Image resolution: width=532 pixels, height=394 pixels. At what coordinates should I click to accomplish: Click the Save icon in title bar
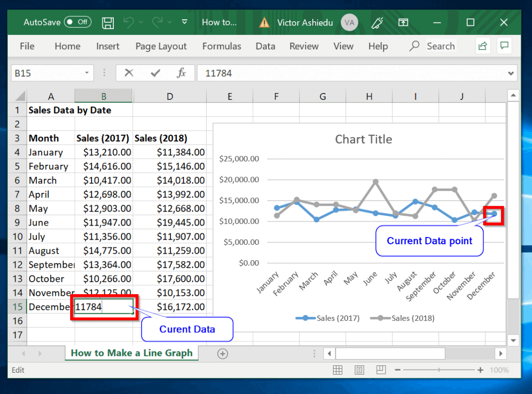(x=108, y=23)
